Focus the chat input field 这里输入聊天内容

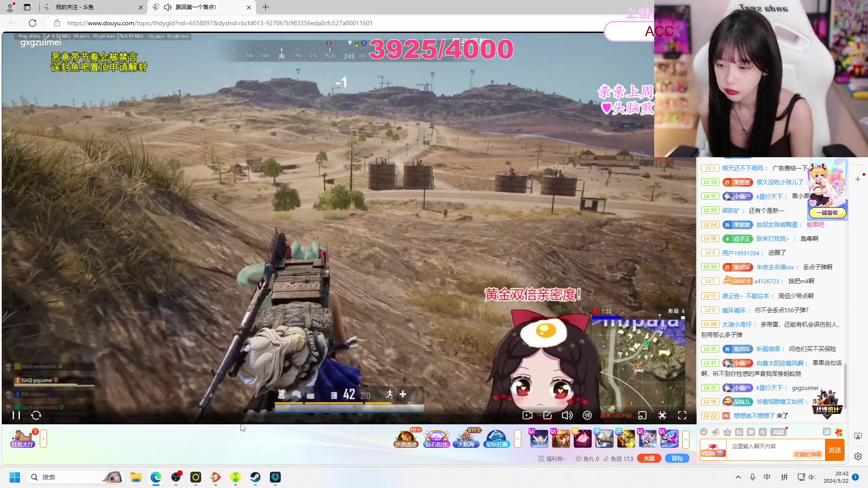click(x=775, y=450)
